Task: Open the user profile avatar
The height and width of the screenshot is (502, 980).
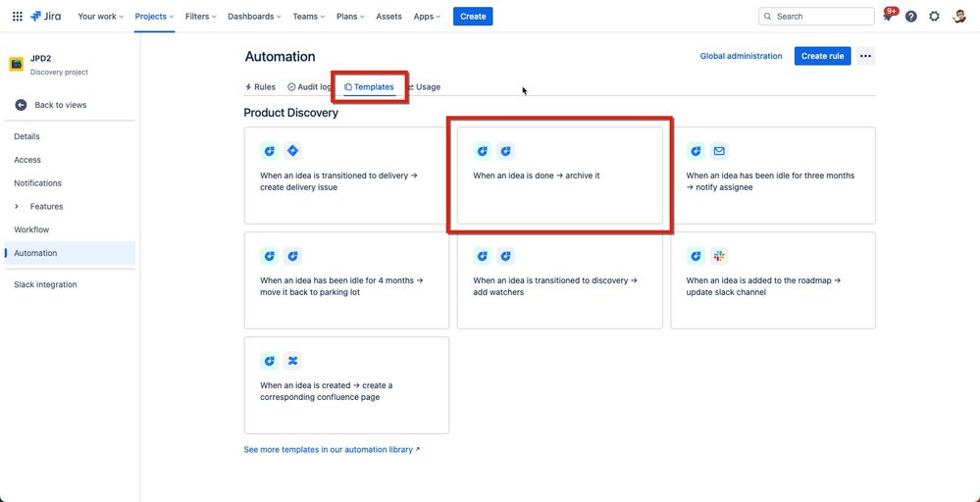Action: (x=958, y=17)
